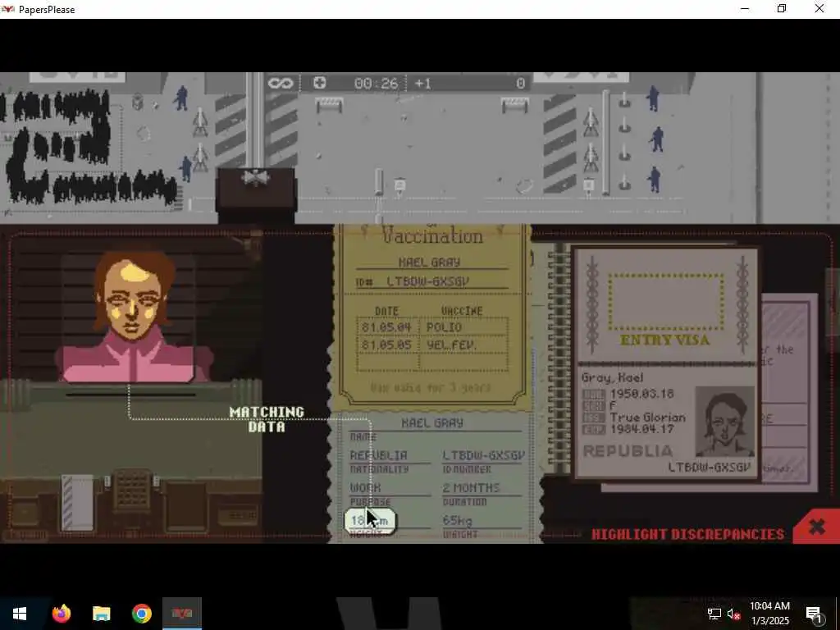The image size is (840, 630).
Task: Click issuing city True Glorian
Action: (x=648, y=418)
